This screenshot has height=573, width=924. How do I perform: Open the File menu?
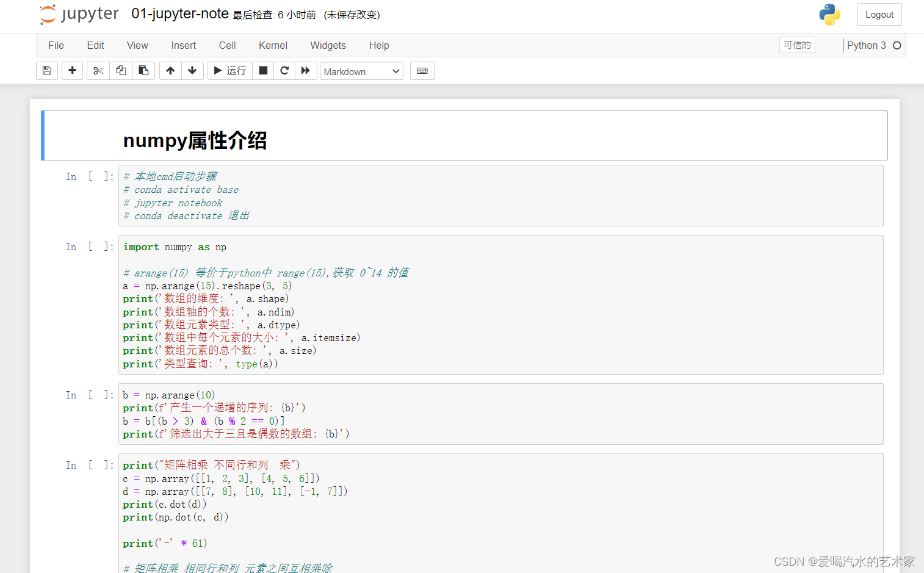[56, 45]
